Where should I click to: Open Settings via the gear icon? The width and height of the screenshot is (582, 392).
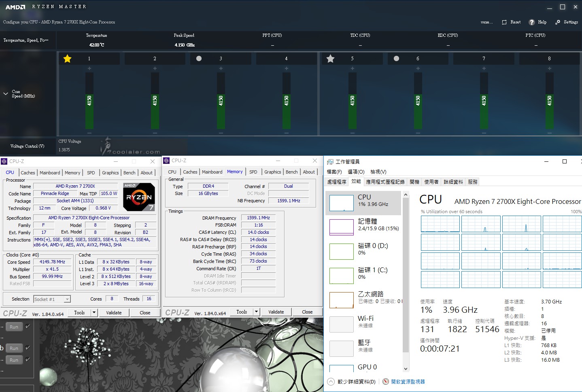pyautogui.click(x=558, y=22)
